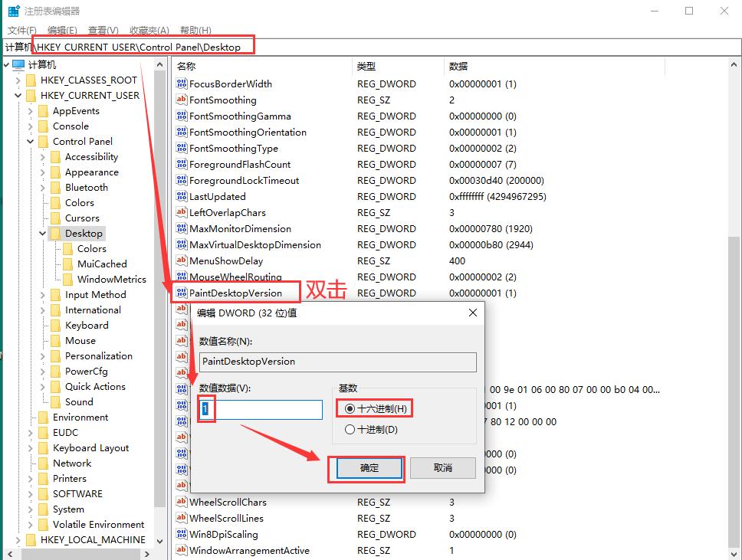Viewport: 742px width, 560px height.
Task: Select the Quick Actions key
Action: point(95,387)
